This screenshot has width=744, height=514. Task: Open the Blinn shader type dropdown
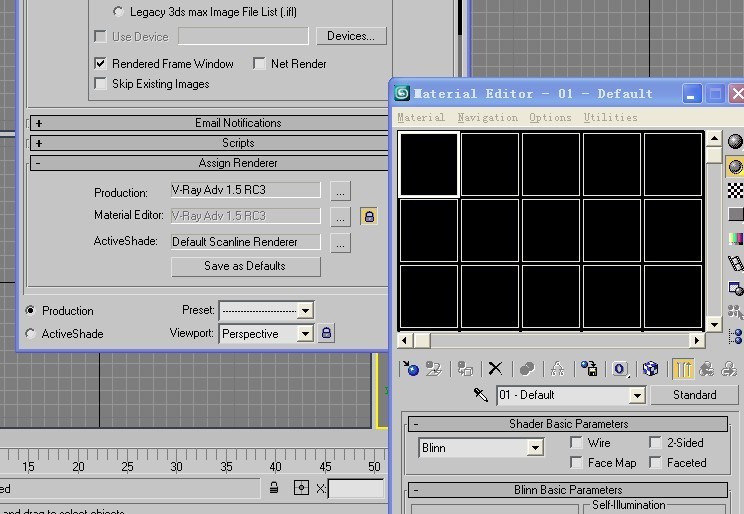point(535,448)
